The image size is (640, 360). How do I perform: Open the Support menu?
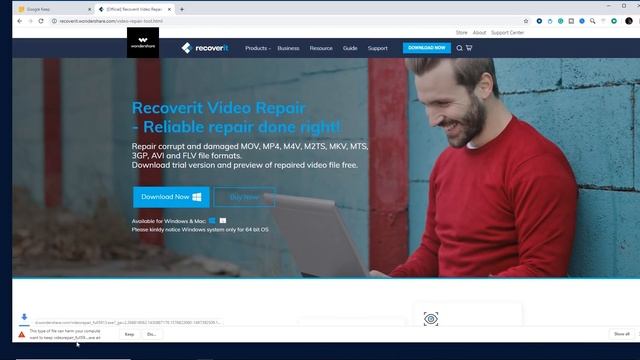tap(378, 48)
